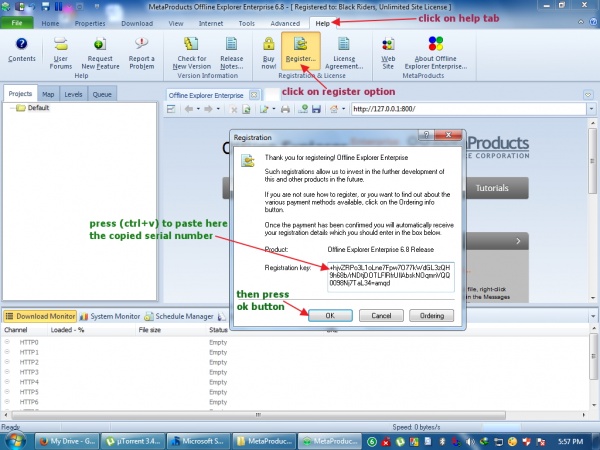600x450 pixels.
Task: Click the Loaded - % column header
Action: 91,330
